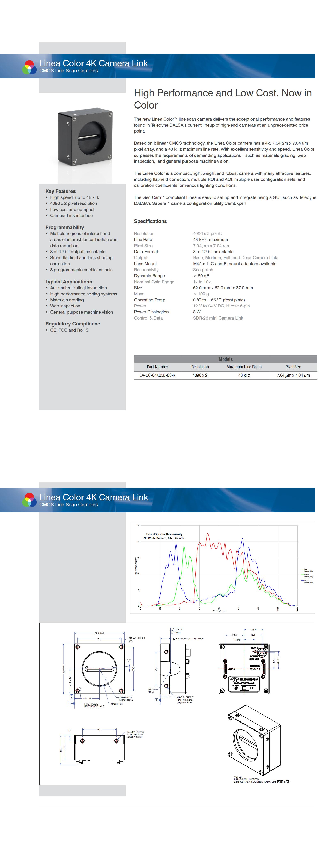Click the 'Operating Temp' specification label

[x=149, y=300]
